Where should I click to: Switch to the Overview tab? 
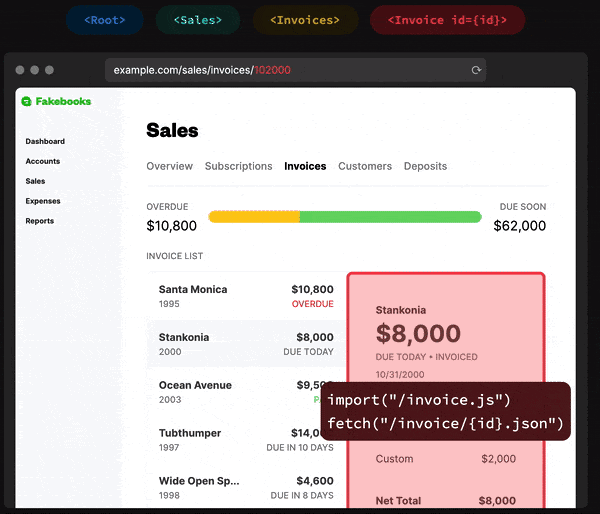click(x=170, y=166)
